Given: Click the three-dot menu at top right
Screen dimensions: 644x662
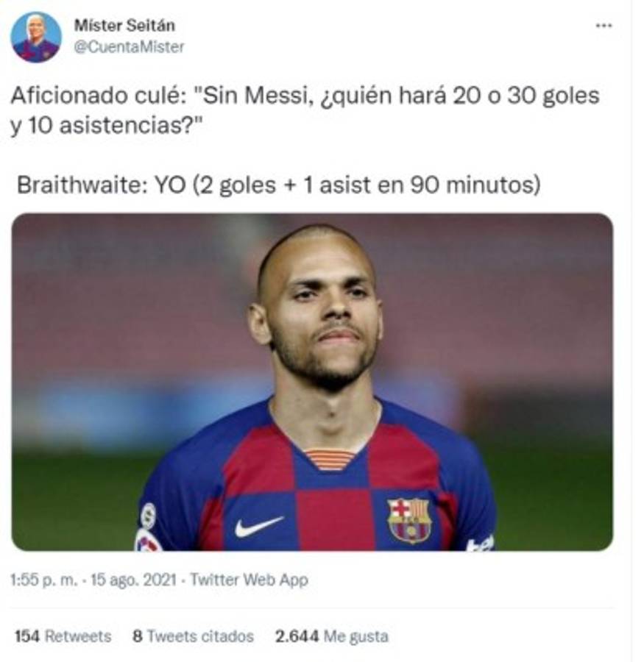Looking at the screenshot, I should point(605,26).
